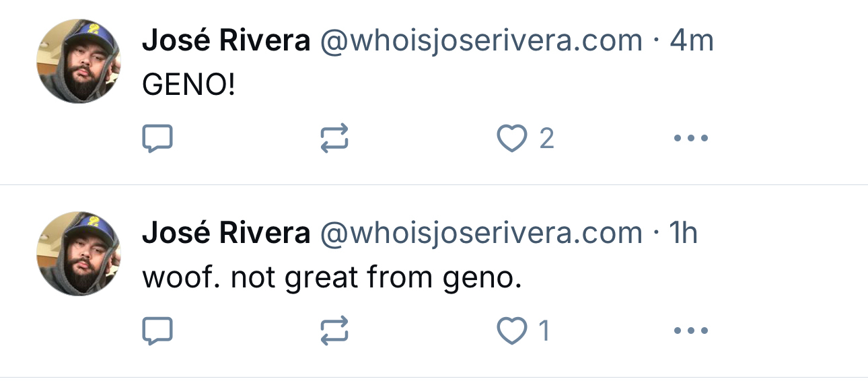The image size is (868, 381).
Task: Open José Rivera's name on the 4m post
Action: point(226,42)
